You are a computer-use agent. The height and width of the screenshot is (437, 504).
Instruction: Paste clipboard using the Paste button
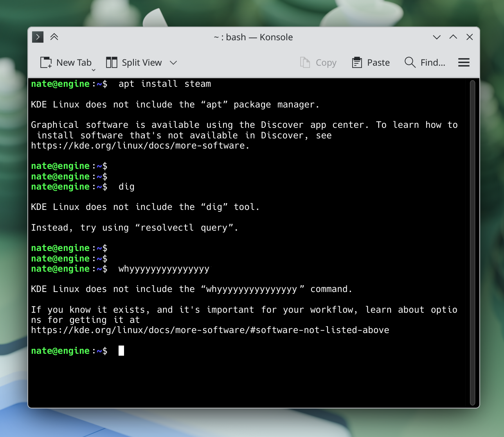coord(371,63)
